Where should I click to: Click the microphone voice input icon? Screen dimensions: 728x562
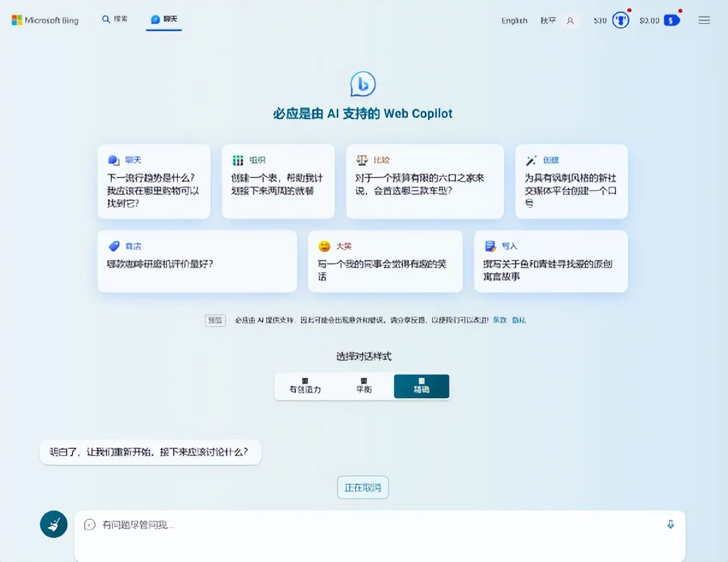(671, 525)
